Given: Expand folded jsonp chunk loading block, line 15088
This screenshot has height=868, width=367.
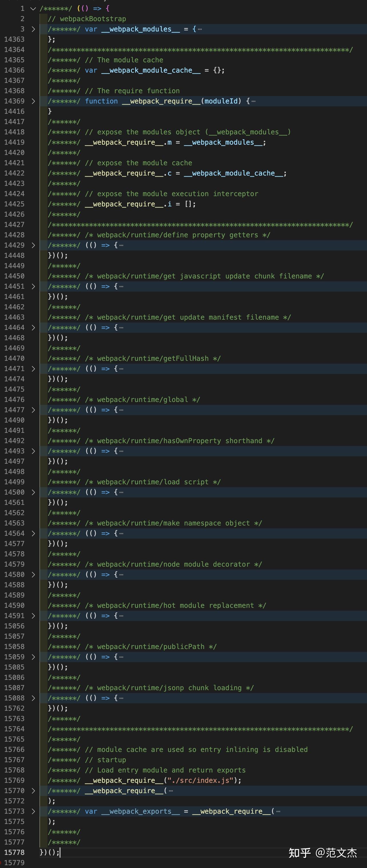Looking at the screenshot, I should click(33, 698).
